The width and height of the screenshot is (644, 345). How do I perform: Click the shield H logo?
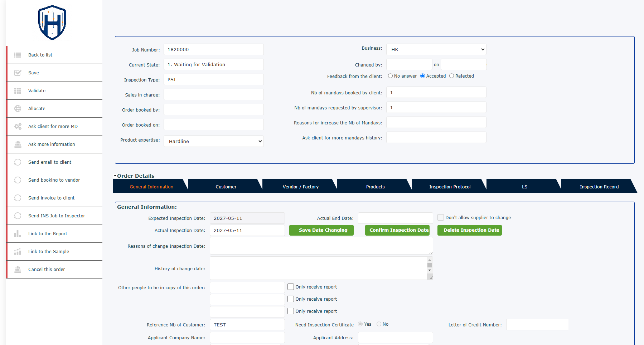(52, 23)
